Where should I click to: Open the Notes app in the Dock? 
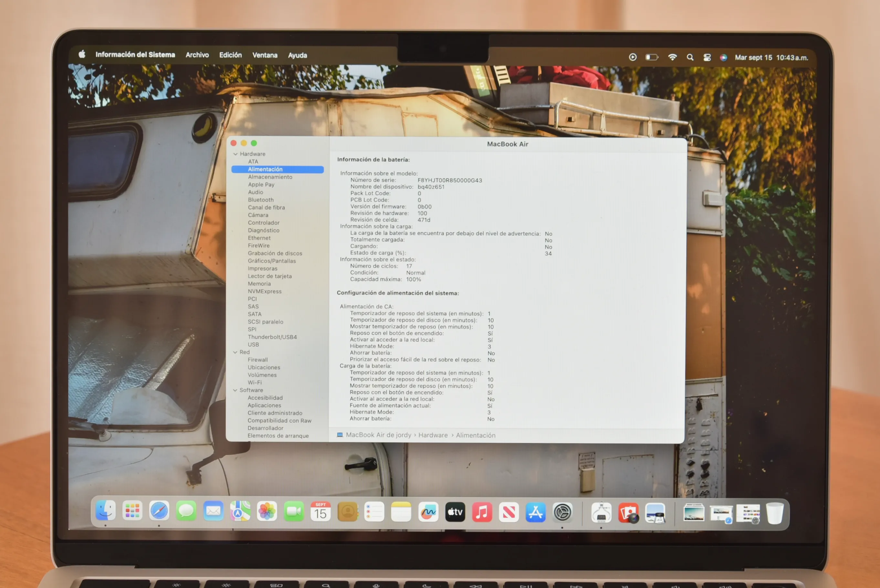pos(401,512)
